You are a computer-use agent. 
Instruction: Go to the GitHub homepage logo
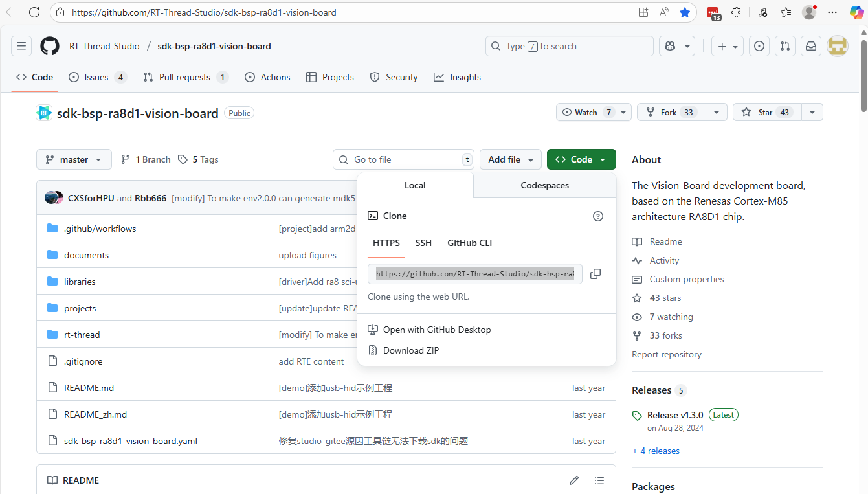click(50, 46)
